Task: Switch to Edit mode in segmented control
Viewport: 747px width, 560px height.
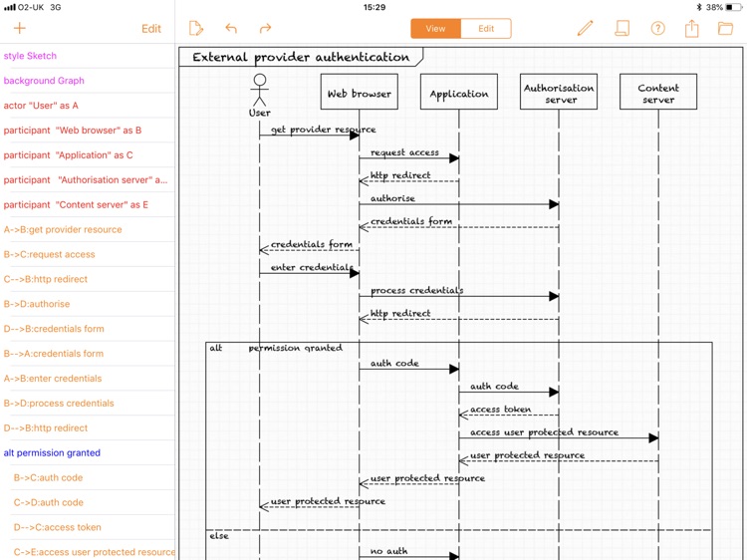Action: click(x=486, y=29)
